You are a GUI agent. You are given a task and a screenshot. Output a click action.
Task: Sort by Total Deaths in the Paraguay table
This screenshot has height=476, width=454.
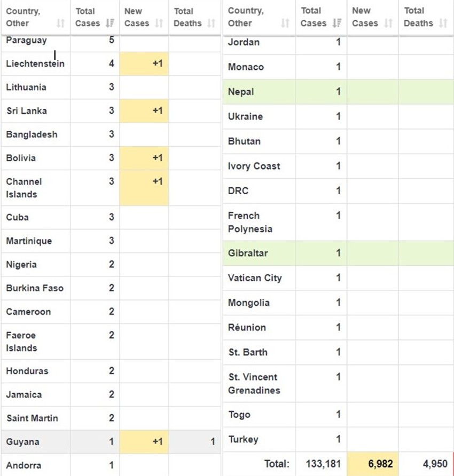pos(211,23)
